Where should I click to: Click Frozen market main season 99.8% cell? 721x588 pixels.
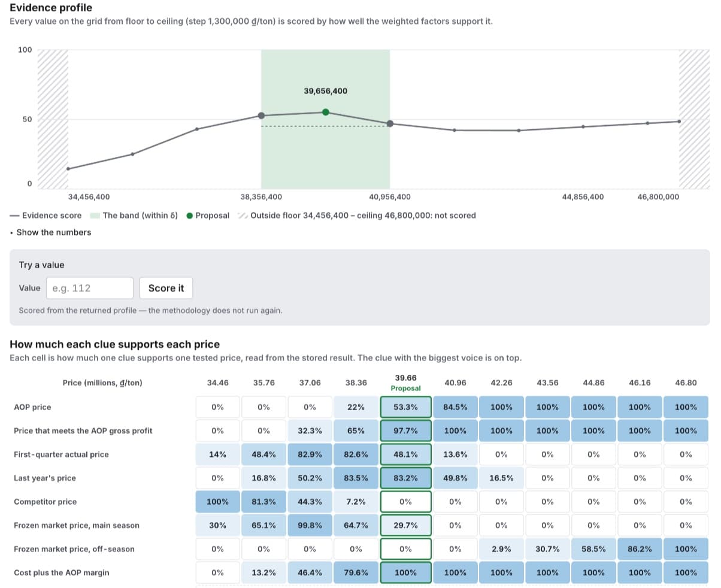click(x=309, y=525)
